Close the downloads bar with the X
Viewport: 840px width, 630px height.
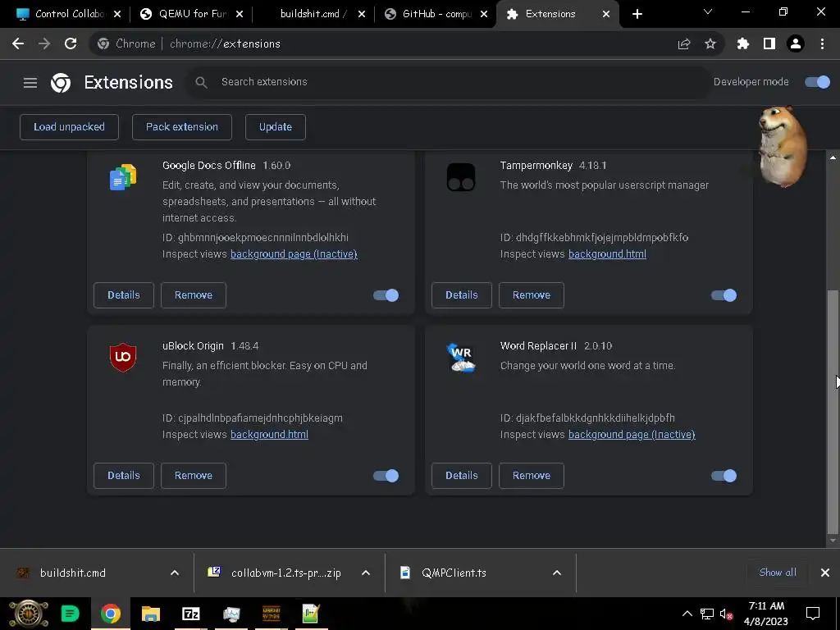(x=825, y=573)
